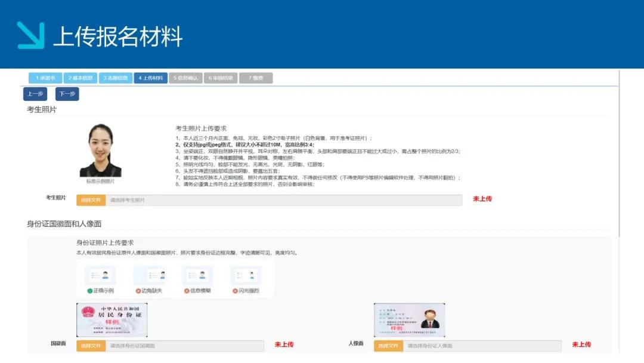
Task: Click the national emblem side ID sample
Action: (112, 320)
